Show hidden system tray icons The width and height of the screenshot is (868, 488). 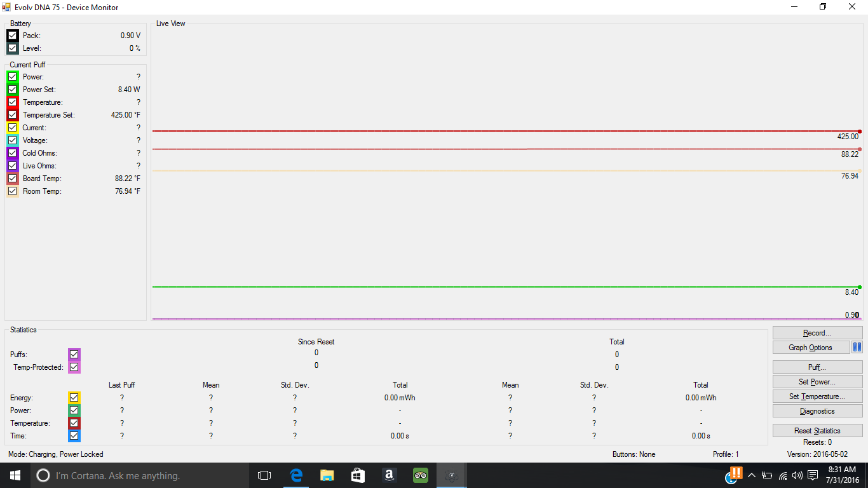pos(752,475)
